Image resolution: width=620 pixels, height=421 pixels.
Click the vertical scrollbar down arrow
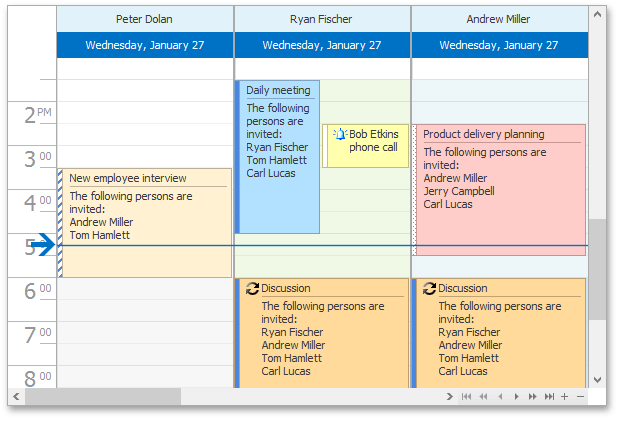(x=597, y=380)
